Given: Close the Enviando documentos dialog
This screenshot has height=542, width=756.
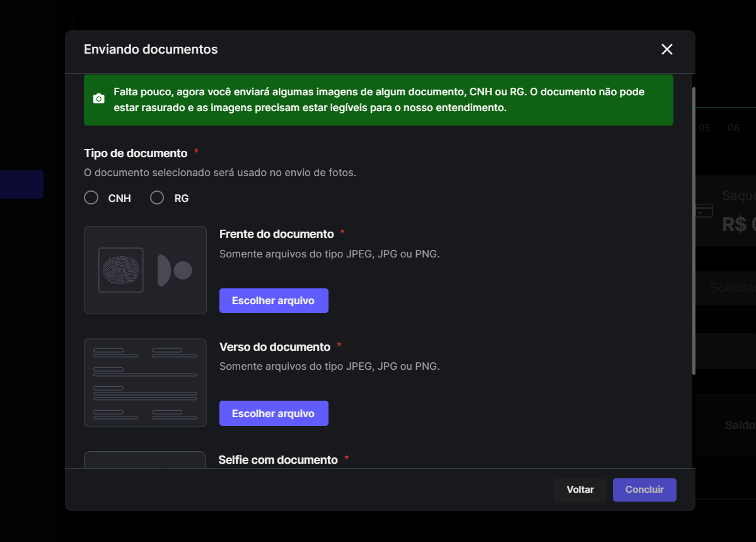Looking at the screenshot, I should 666,49.
